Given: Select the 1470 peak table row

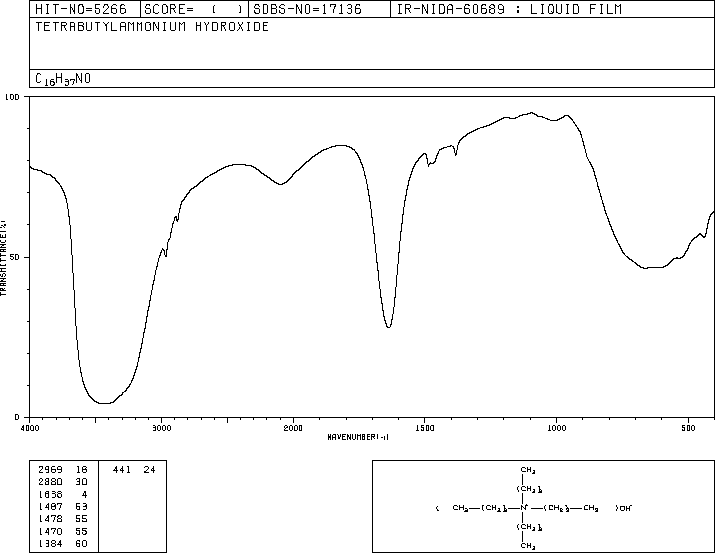Looking at the screenshot, I should (63, 531).
